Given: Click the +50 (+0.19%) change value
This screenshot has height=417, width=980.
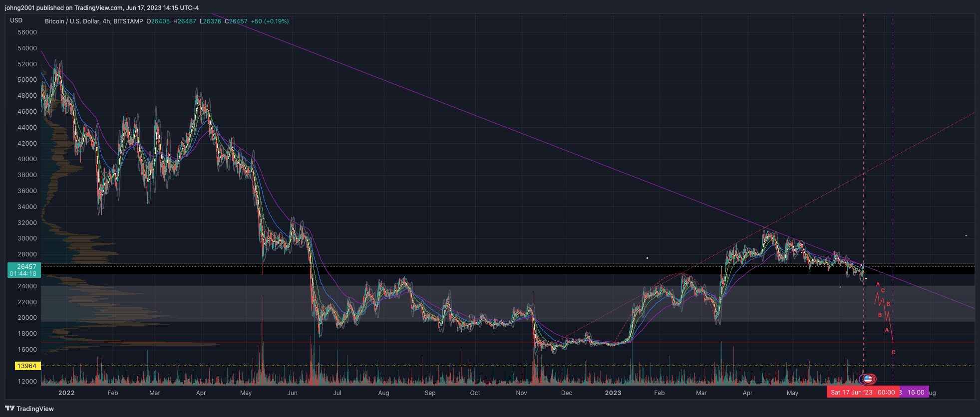Looking at the screenshot, I should pos(270,21).
